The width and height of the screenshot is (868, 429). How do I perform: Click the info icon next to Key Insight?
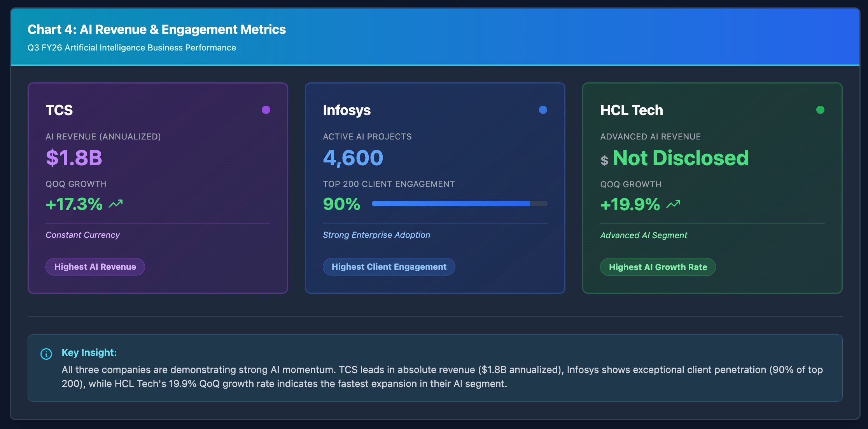[x=46, y=354]
